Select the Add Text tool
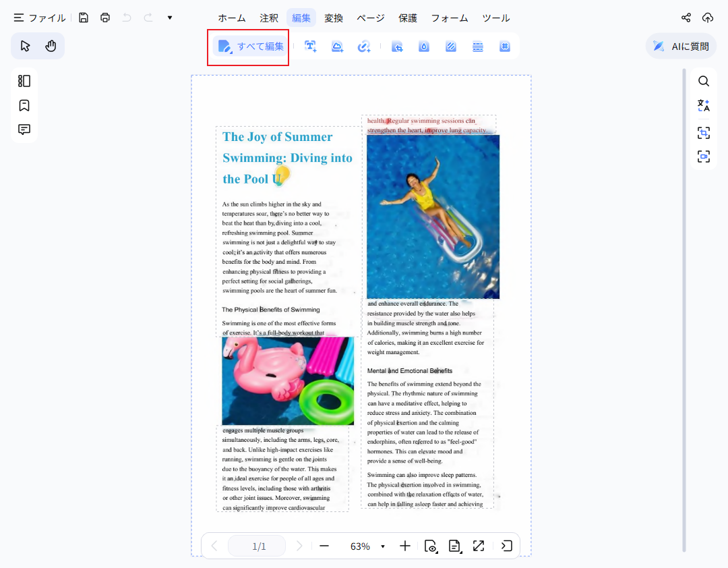The width and height of the screenshot is (728, 568). pos(311,47)
